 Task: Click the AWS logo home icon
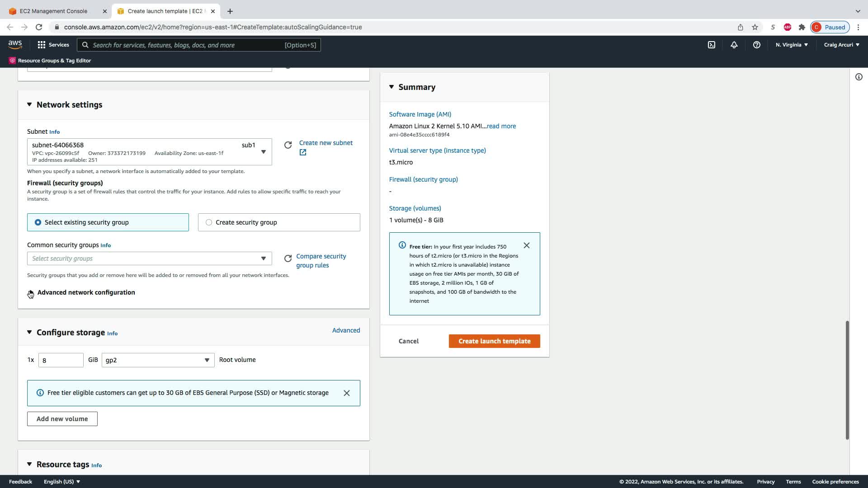click(x=15, y=44)
